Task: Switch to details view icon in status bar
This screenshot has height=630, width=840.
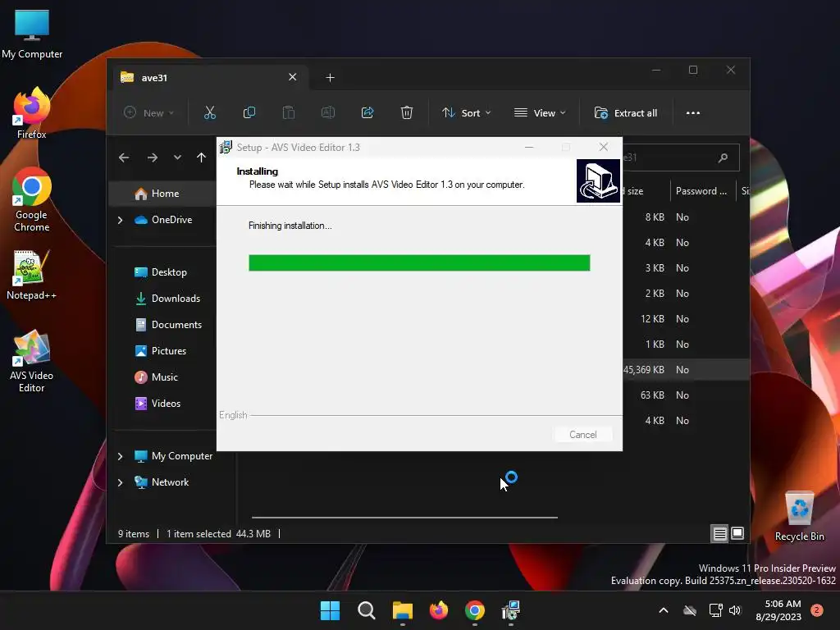Action: pyautogui.click(x=719, y=533)
